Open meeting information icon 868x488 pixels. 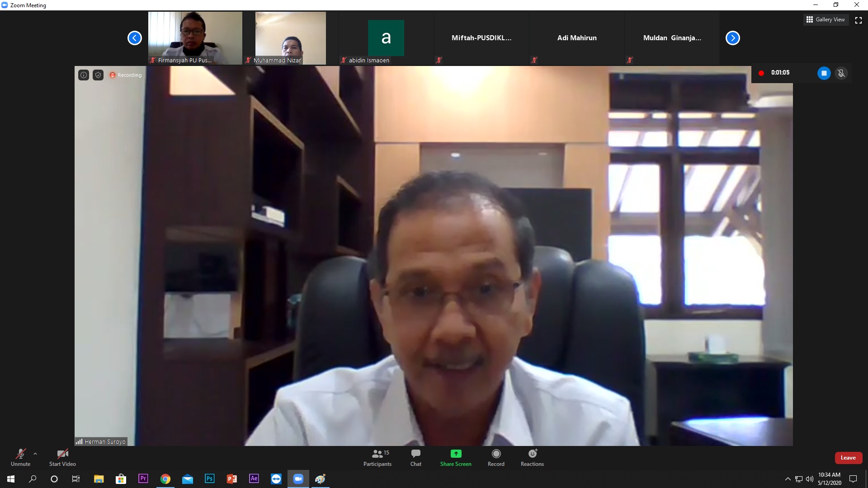(84, 75)
